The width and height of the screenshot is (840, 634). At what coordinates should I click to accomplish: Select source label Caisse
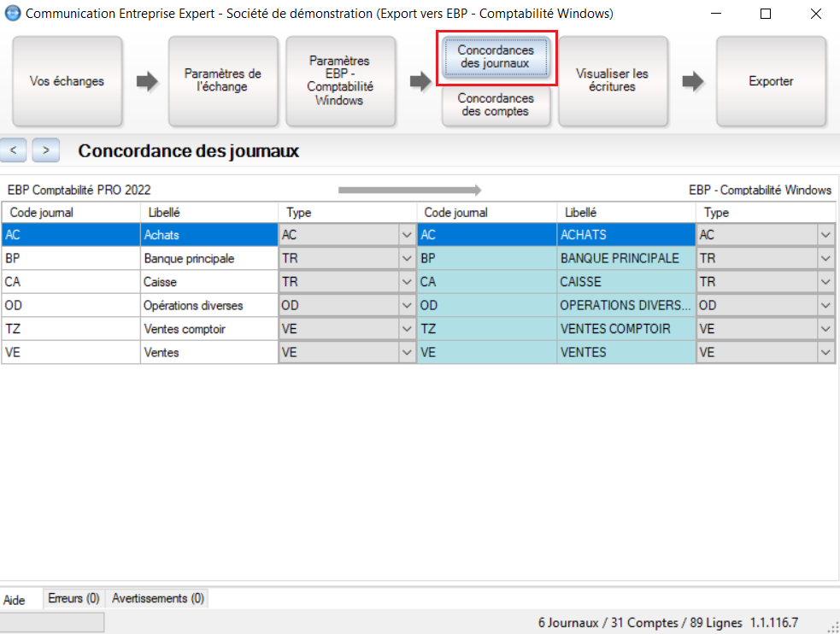[209, 282]
